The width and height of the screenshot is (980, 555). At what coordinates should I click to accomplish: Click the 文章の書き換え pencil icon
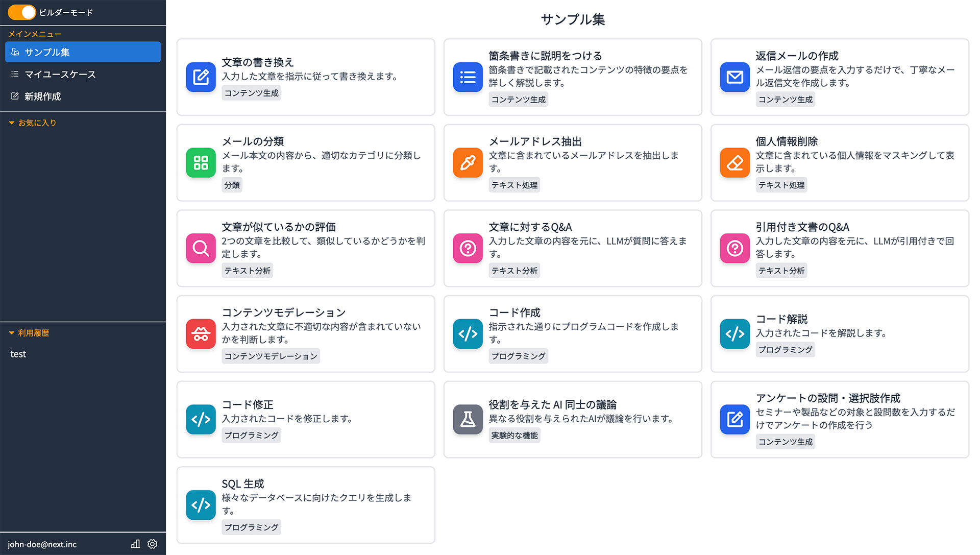pos(201,77)
